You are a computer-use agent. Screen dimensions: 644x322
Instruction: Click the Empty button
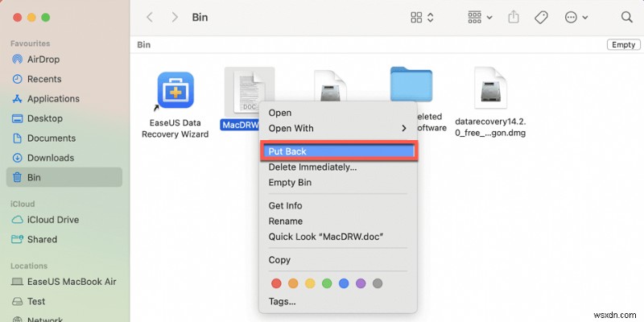[x=623, y=45]
